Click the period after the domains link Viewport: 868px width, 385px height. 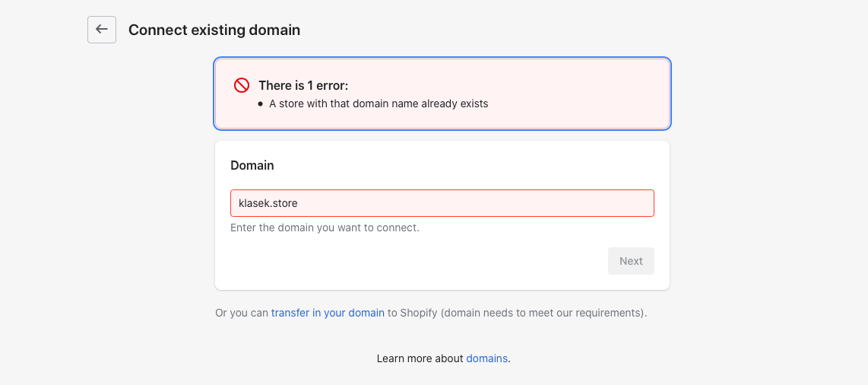click(509, 359)
